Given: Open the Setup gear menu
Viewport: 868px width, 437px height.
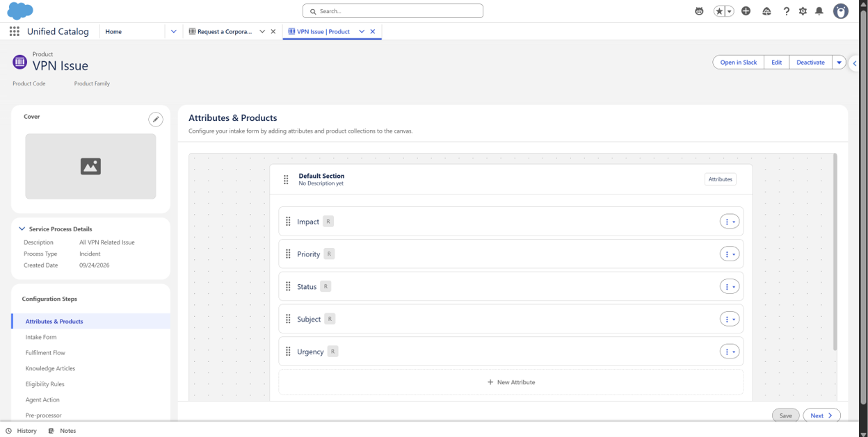Looking at the screenshot, I should 803,11.
